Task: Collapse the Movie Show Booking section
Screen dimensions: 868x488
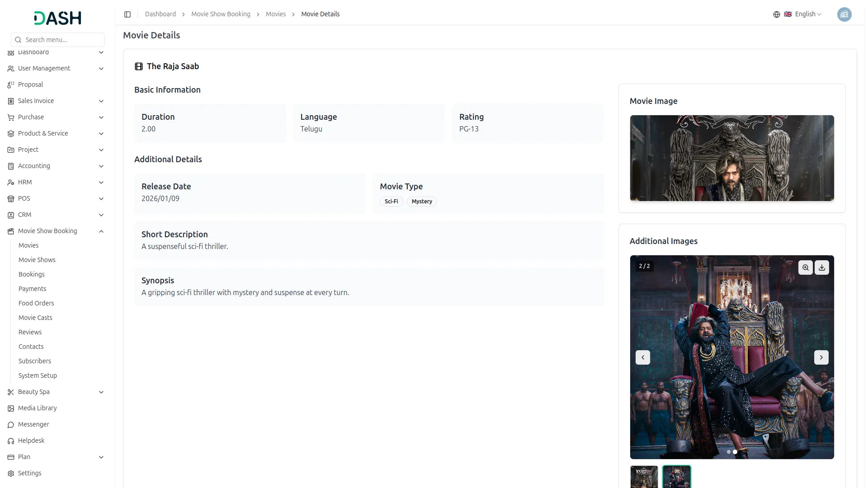Action: (x=48, y=231)
